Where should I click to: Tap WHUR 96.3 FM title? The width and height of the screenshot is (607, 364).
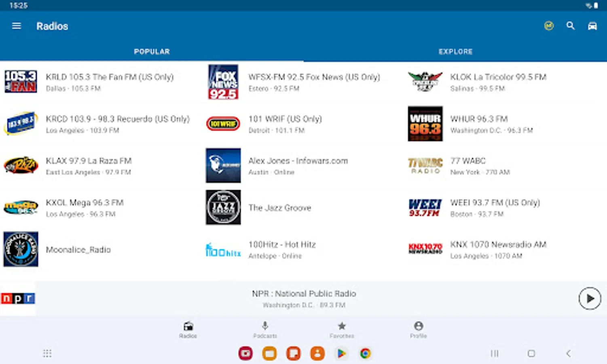tap(479, 119)
